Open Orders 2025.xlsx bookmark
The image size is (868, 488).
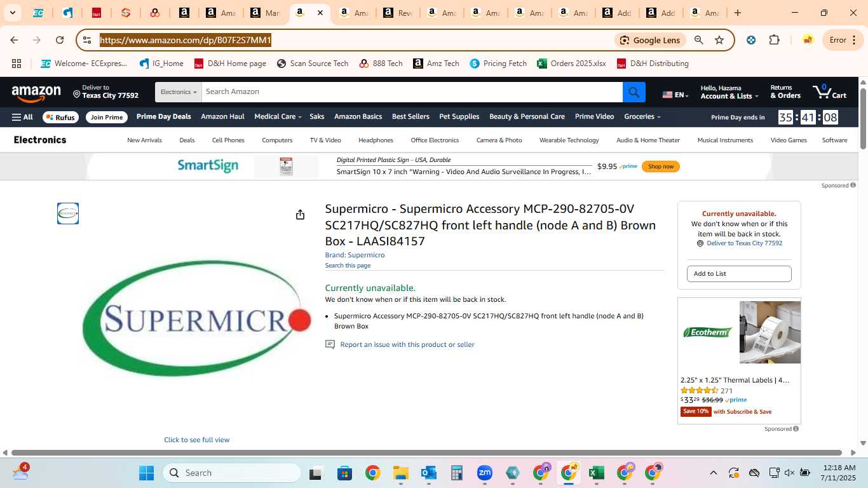[x=571, y=64]
